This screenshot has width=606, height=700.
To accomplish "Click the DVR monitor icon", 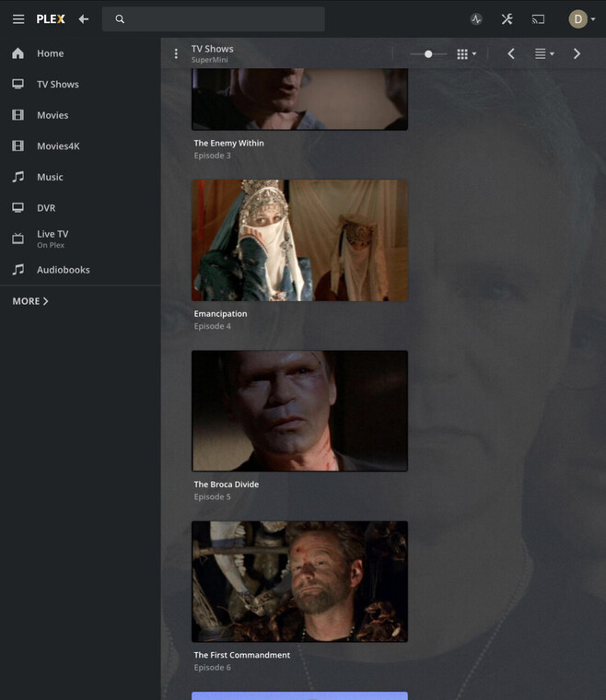I will (17, 207).
